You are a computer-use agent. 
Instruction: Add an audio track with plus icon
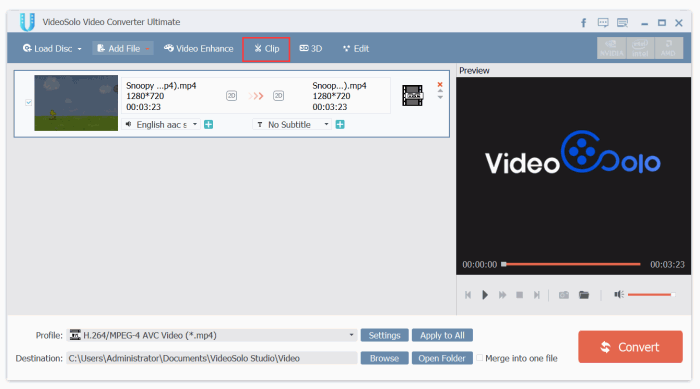tap(208, 125)
